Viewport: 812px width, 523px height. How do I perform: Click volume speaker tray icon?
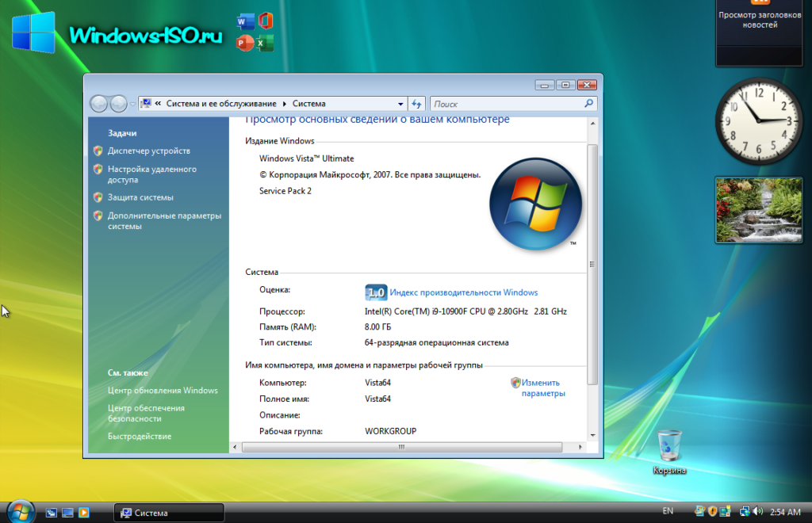[758, 511]
